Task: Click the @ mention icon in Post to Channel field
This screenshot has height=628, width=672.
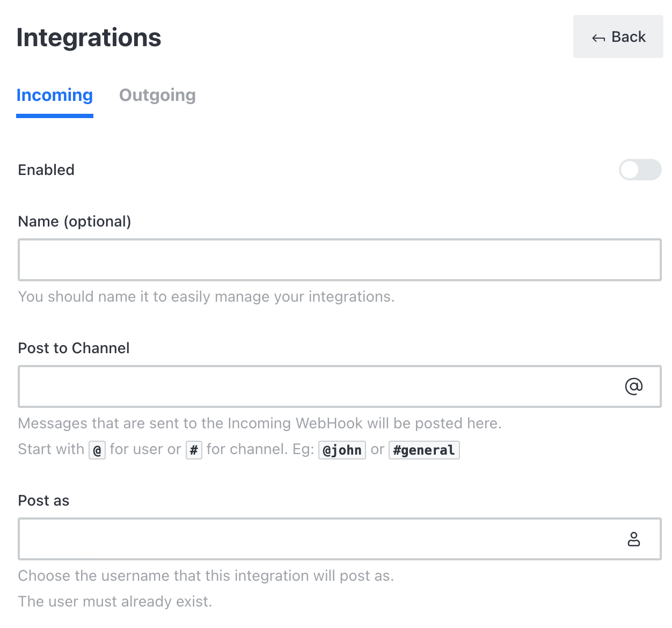Action: (634, 385)
